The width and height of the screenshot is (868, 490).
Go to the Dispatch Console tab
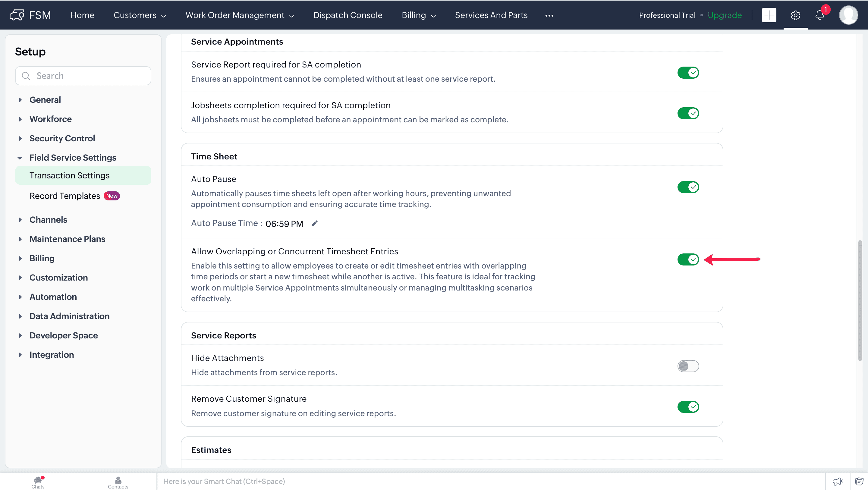tap(348, 15)
